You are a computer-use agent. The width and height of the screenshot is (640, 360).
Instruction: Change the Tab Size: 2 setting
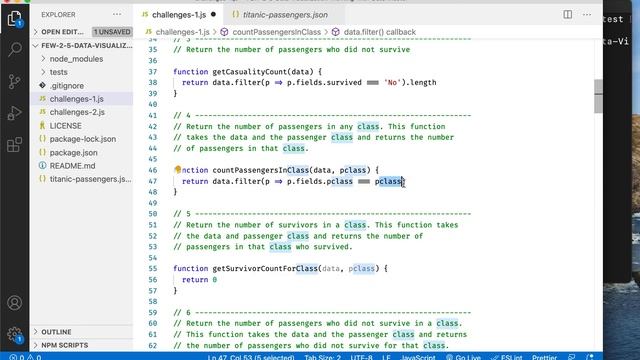(322, 357)
